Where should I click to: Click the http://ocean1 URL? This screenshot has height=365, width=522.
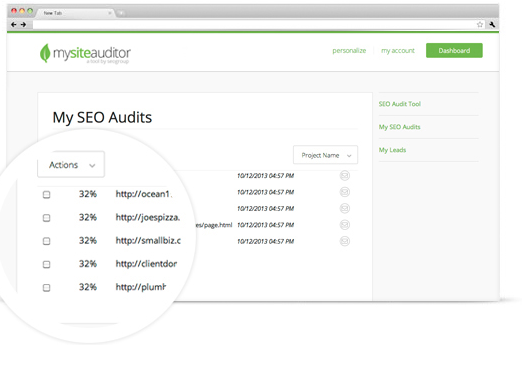click(x=143, y=194)
